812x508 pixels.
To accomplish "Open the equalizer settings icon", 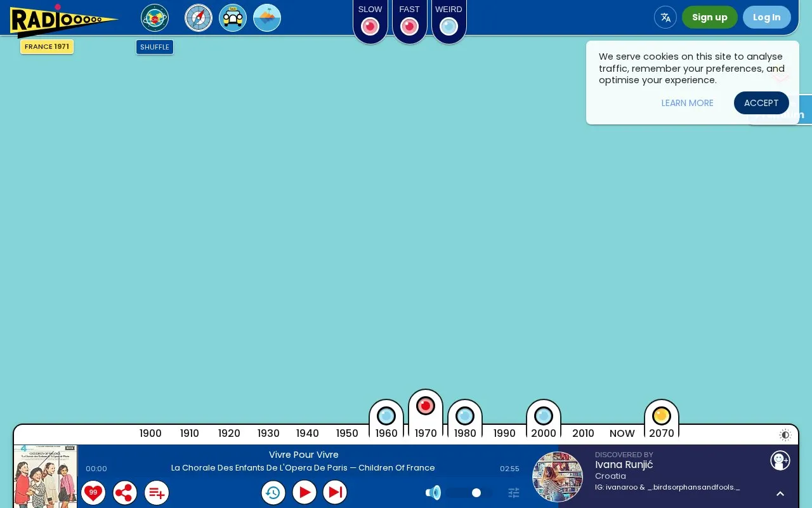I will 514,493.
